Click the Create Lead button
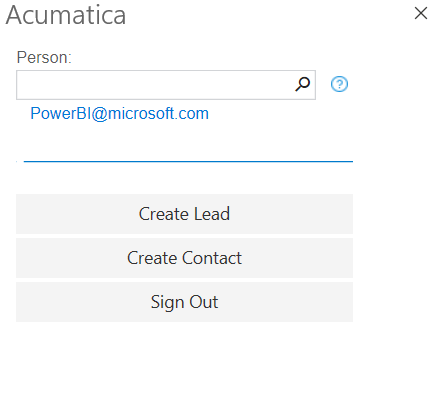 [x=184, y=214]
